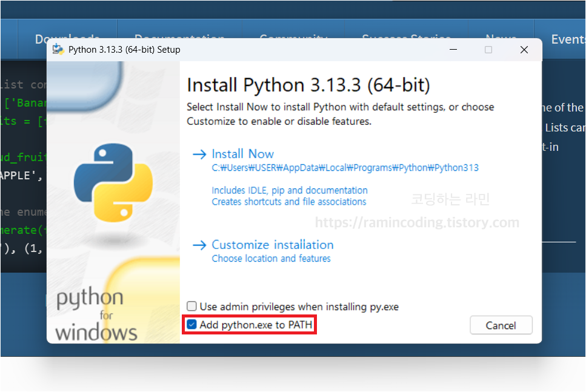Screen dimensions: 586x392
Task: Click Install Now option
Action: 242,154
